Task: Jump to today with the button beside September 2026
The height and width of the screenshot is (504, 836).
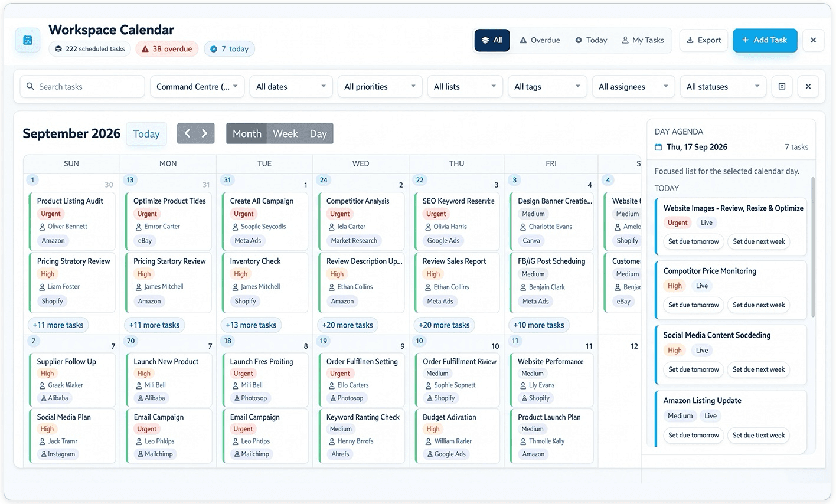Action: 146,134
